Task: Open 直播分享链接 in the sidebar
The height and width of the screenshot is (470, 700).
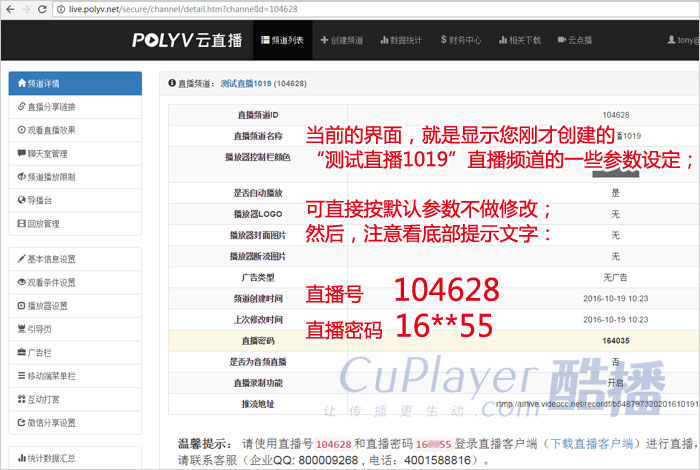Action: (x=75, y=107)
